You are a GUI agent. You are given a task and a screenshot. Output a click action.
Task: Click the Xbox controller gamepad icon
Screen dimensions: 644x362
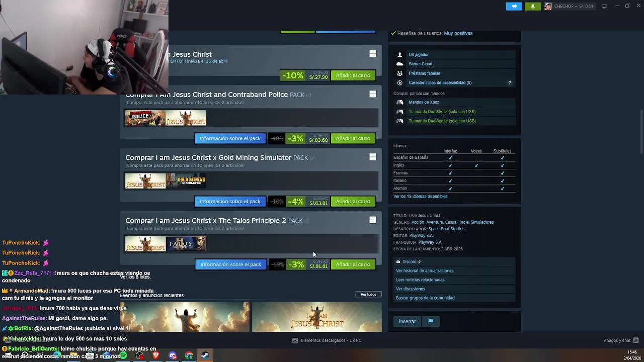point(399,102)
